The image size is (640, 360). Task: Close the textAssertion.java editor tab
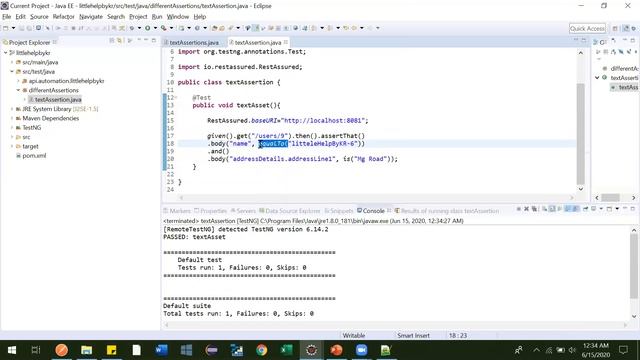tap(286, 42)
